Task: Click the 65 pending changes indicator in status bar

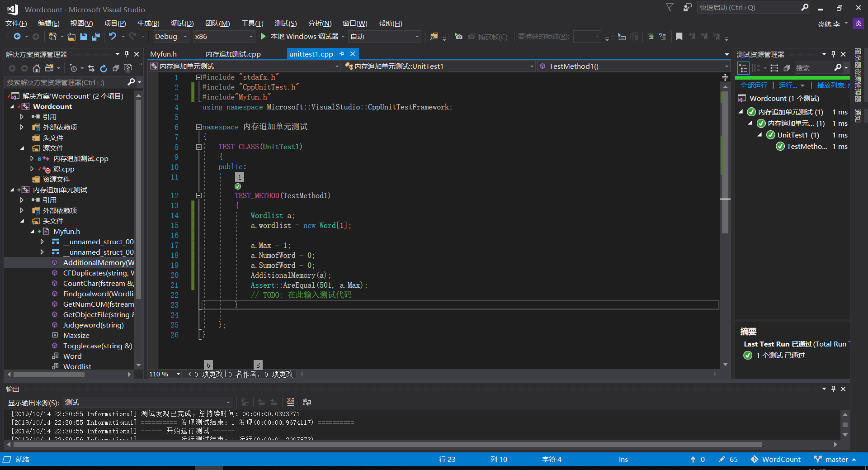Action: (x=728, y=459)
